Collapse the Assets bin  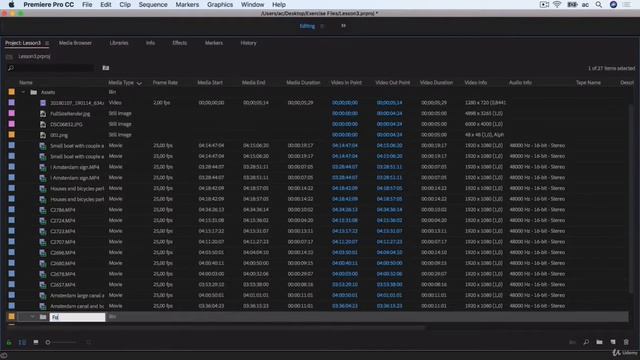point(23,92)
